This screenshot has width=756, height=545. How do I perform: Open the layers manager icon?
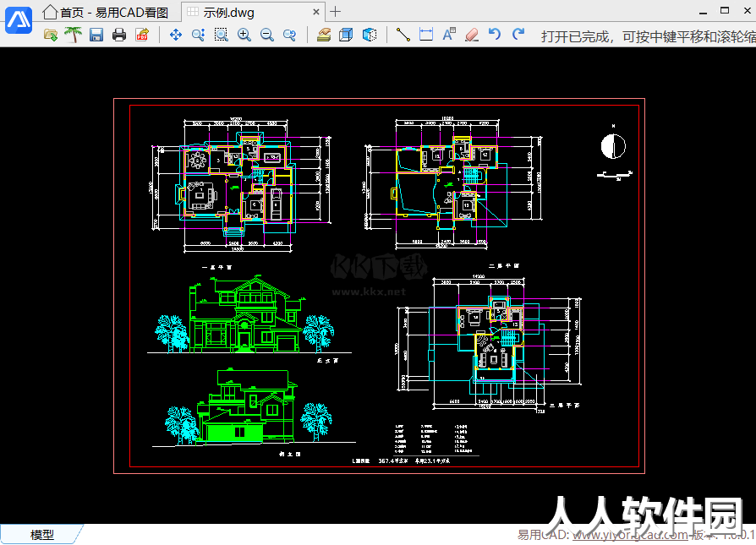pos(324,35)
